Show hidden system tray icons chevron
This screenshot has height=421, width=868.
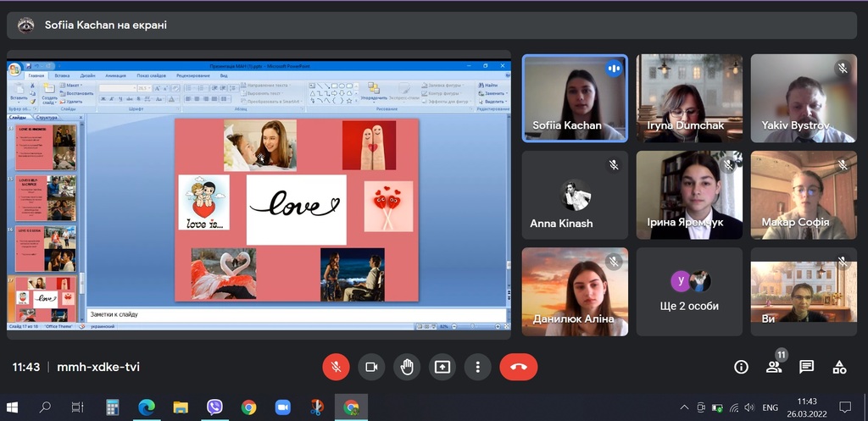tap(684, 407)
